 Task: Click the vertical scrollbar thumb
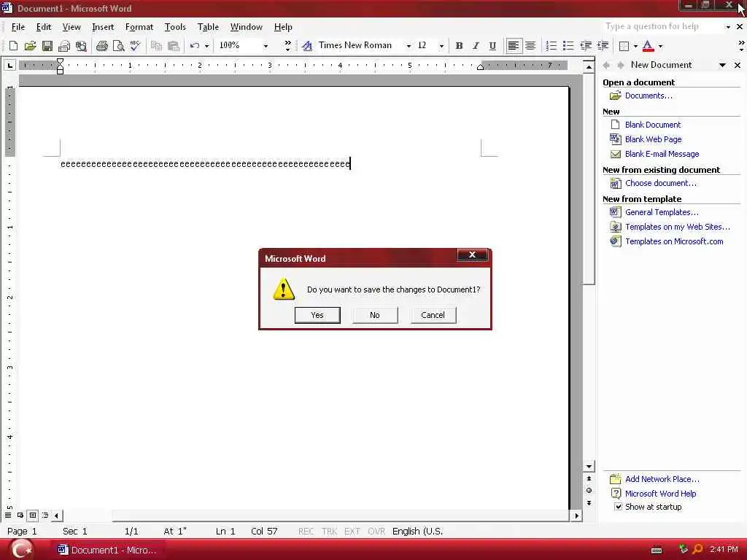tap(589, 179)
